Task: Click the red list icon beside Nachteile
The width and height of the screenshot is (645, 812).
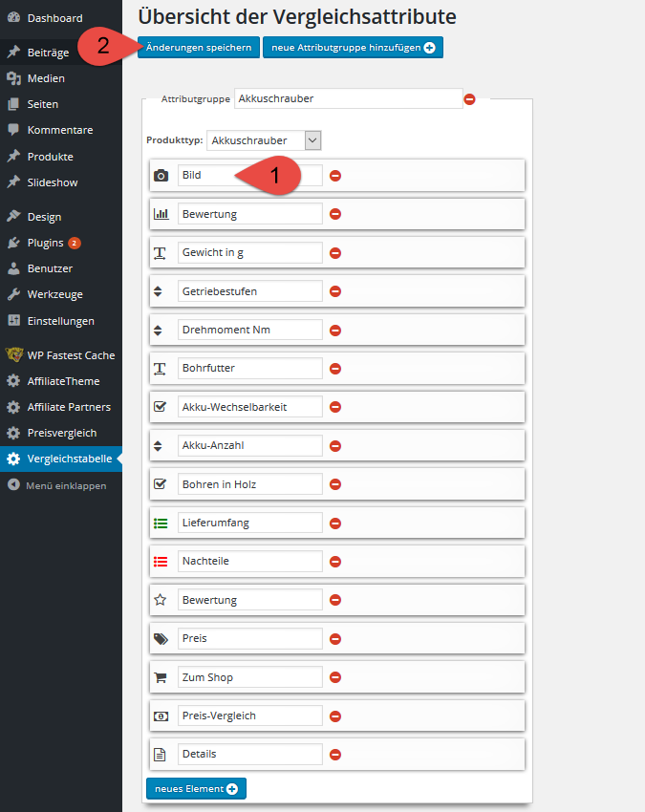Action: click(x=161, y=562)
